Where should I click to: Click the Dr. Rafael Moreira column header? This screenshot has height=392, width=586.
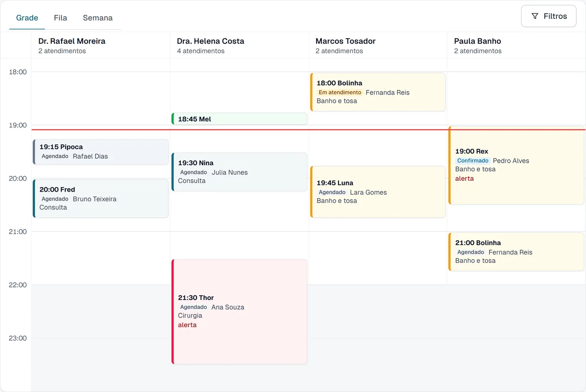click(x=101, y=45)
